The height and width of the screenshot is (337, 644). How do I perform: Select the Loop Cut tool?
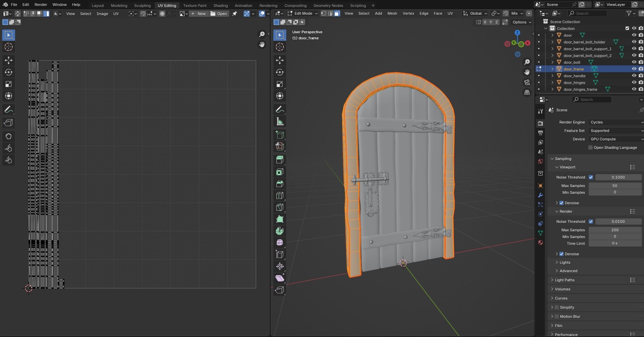(280, 195)
